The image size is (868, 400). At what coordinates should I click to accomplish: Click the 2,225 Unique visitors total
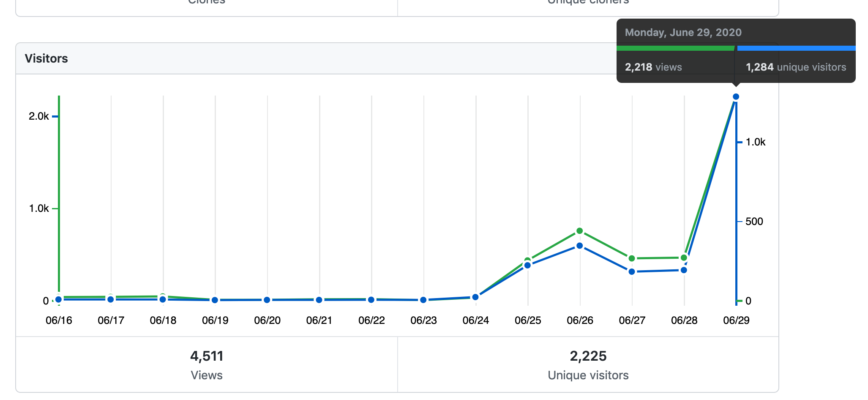[x=588, y=356]
